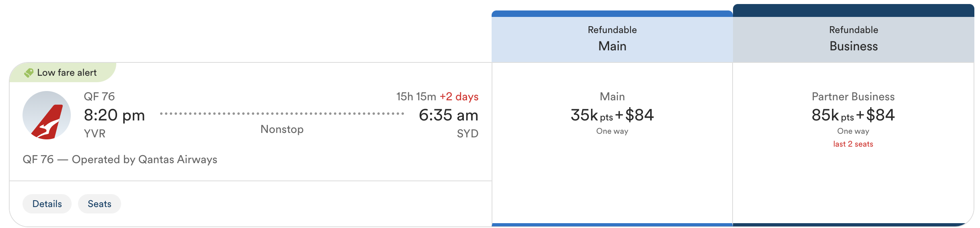Choose the Main 35k pts + $84 fare
This screenshot has height=228, width=980.
(x=612, y=115)
